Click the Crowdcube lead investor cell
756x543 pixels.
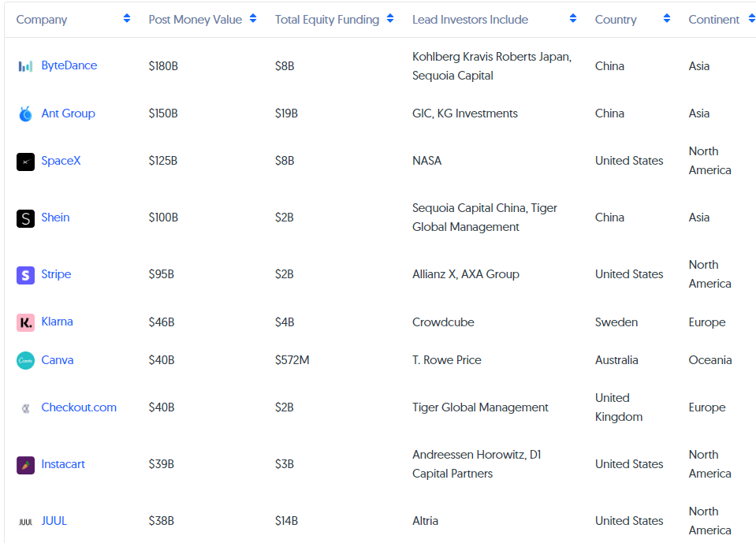click(x=443, y=322)
